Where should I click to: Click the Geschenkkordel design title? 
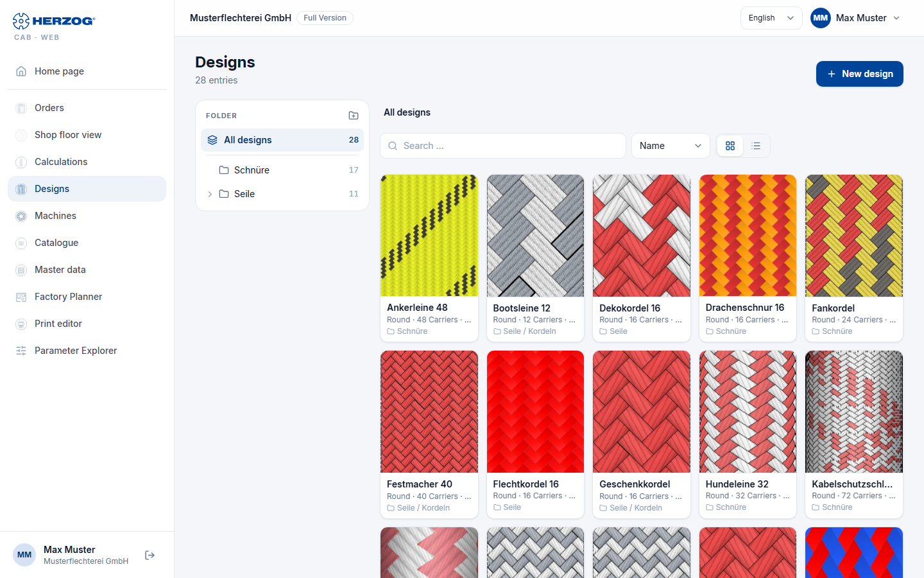tap(635, 484)
